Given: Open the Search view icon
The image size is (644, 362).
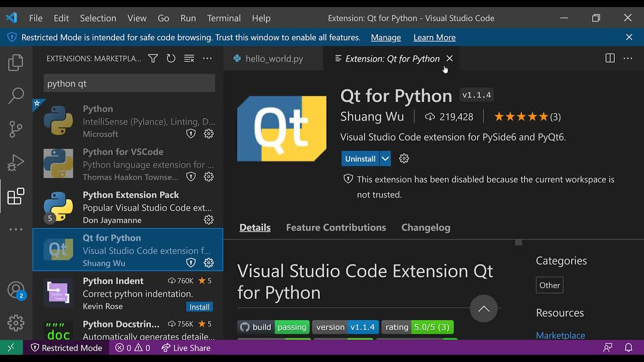Looking at the screenshot, I should pyautogui.click(x=16, y=96).
